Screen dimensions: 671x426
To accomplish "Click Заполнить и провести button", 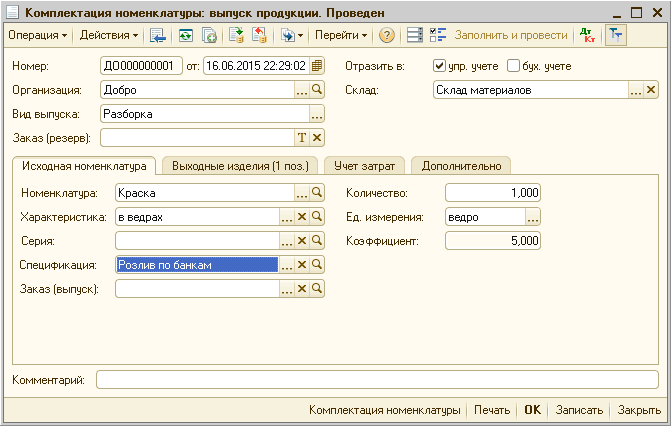I will tap(511, 35).
